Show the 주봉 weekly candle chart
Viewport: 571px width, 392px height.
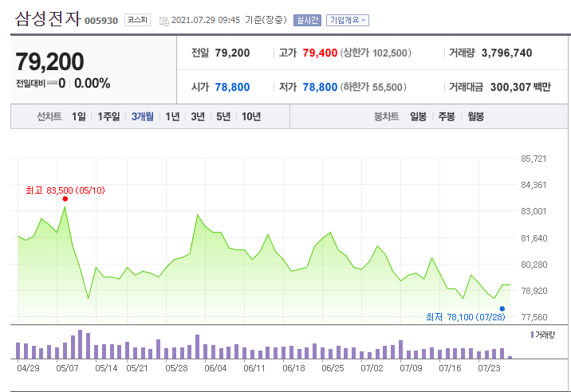[447, 116]
